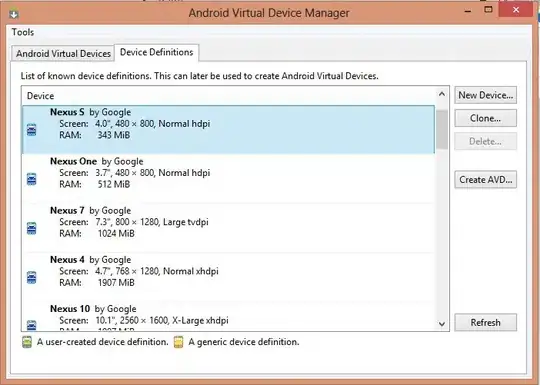Click the Clone... button
Image resolution: width=540 pixels, height=385 pixels.
tap(486, 118)
